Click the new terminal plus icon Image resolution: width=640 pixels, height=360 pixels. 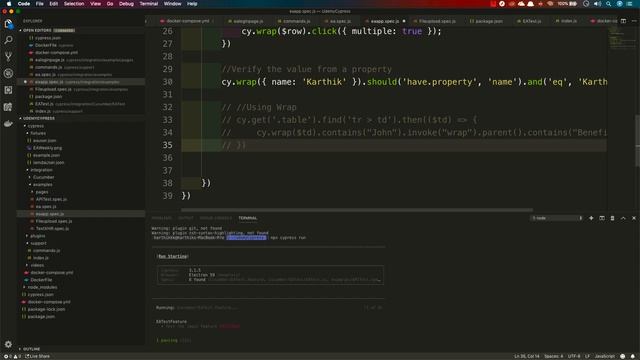(591, 218)
